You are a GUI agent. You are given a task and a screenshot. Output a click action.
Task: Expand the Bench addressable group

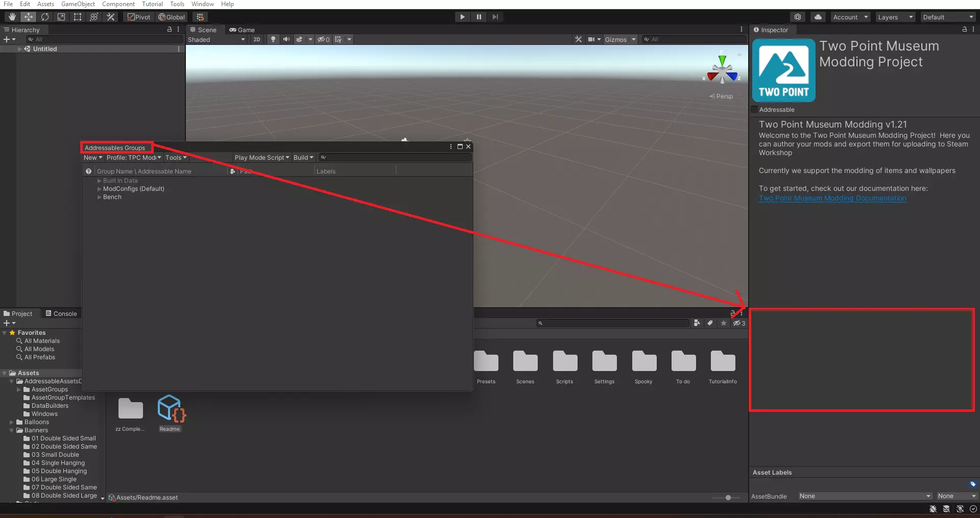100,197
